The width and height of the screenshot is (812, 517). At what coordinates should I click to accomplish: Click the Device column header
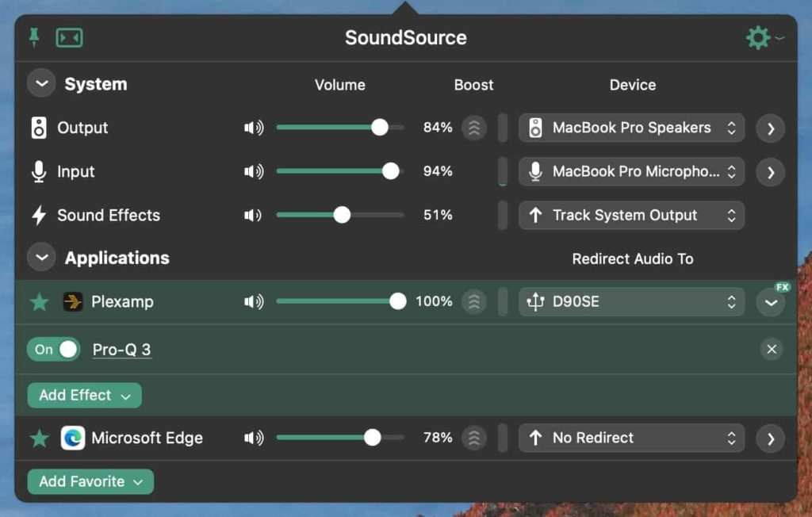point(633,85)
